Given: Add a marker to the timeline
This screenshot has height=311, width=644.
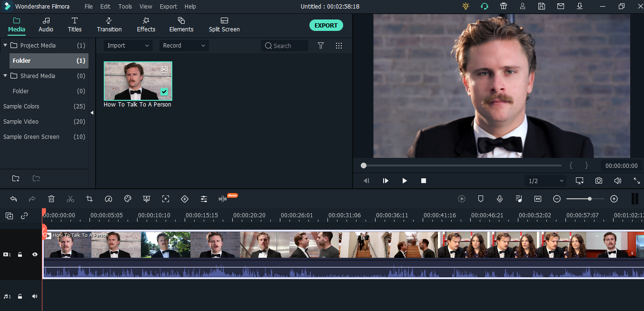Looking at the screenshot, I should pos(480,199).
